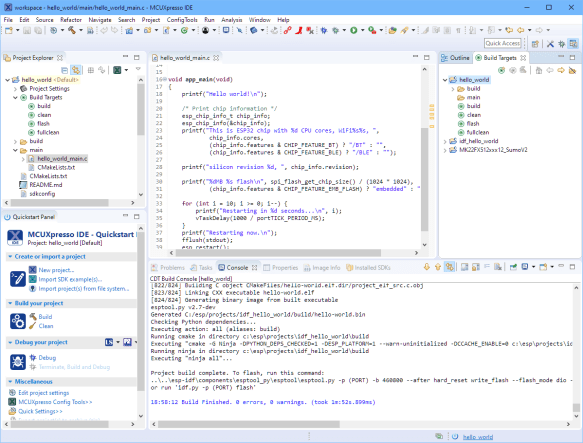This screenshot has width=583, height=443.
Task: Toggle Show Whitespace Characters pilcrow icon
Action: pos(458,30)
